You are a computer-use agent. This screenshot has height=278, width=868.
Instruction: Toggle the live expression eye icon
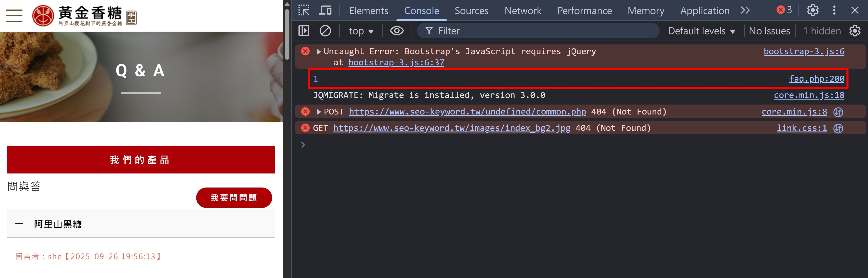point(397,31)
